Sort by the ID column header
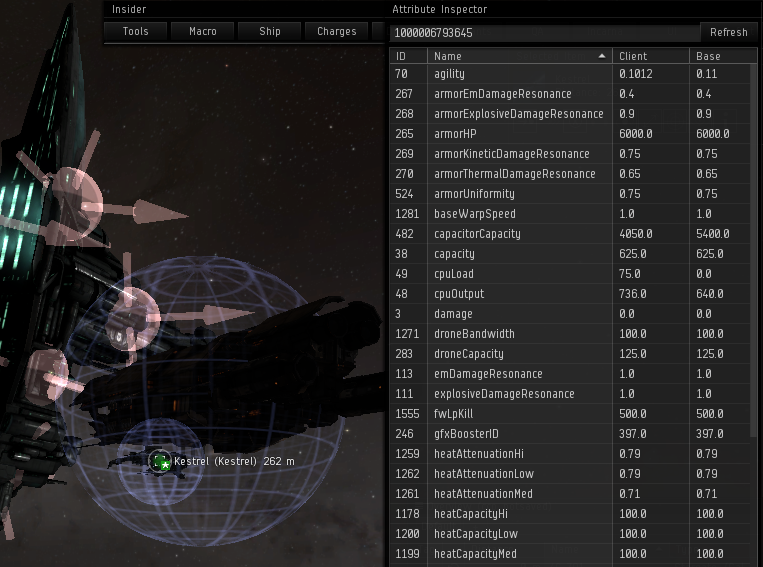 point(408,56)
